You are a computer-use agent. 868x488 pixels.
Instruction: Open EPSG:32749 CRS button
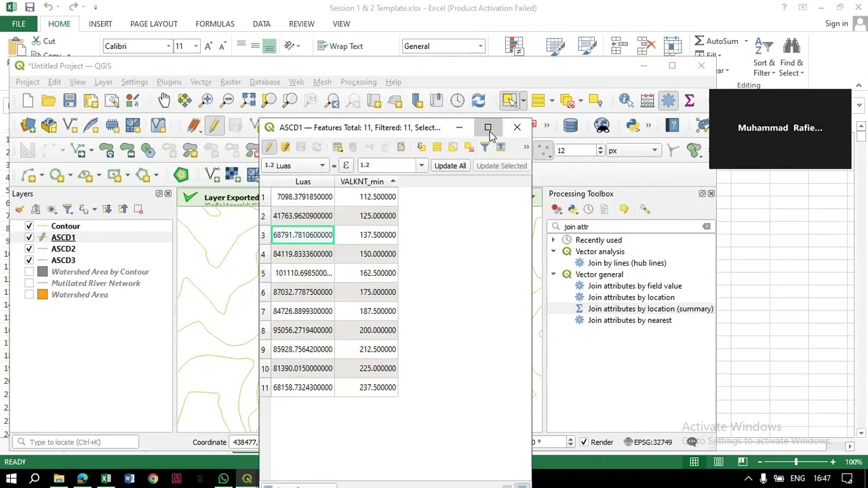pos(647,442)
